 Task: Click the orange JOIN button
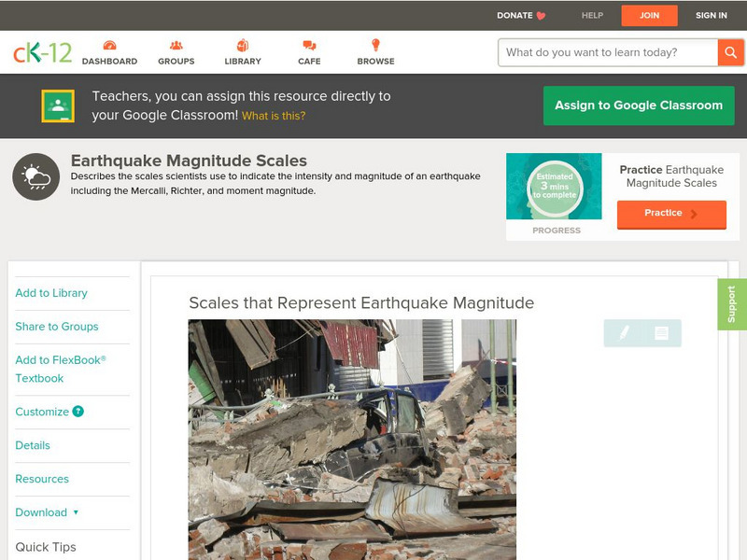point(649,16)
